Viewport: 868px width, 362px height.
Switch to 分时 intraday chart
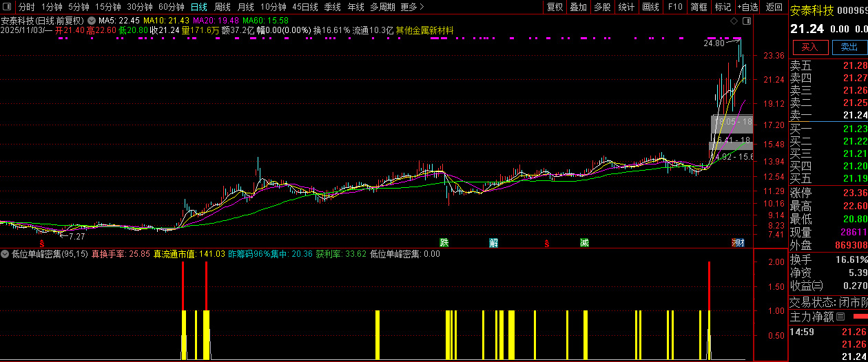pos(25,7)
